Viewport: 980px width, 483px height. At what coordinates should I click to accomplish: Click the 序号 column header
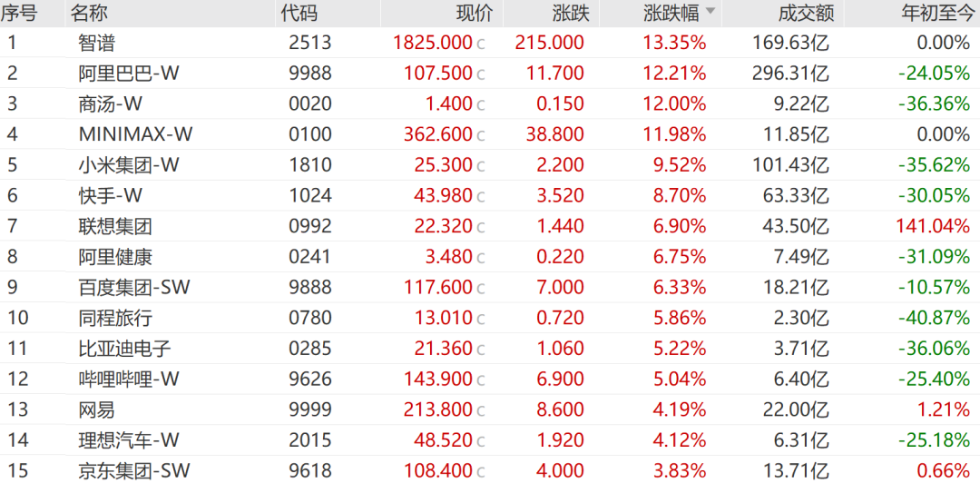click(x=19, y=12)
